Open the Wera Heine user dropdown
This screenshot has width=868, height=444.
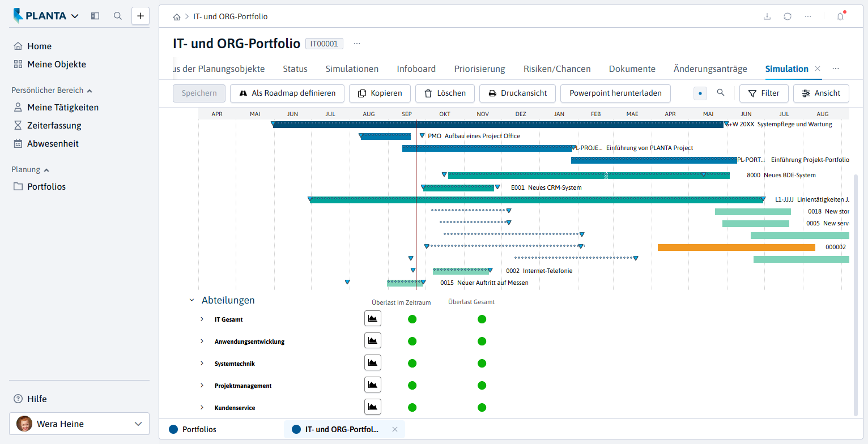pyautogui.click(x=79, y=424)
